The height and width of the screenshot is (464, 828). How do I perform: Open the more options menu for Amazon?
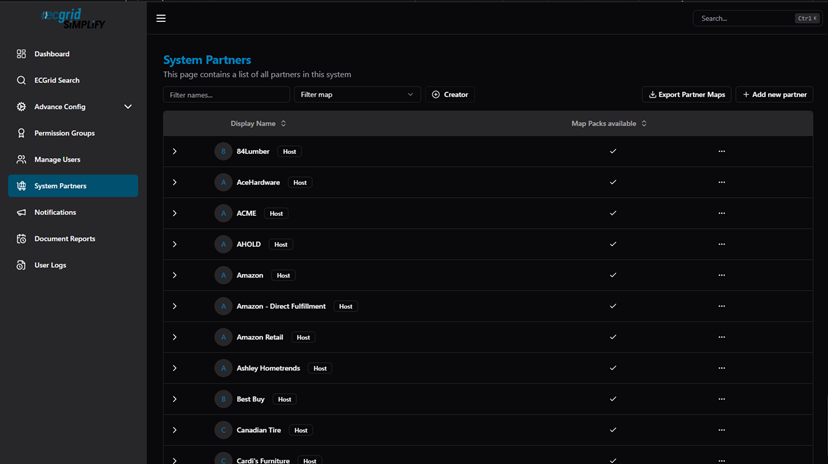pyautogui.click(x=722, y=275)
